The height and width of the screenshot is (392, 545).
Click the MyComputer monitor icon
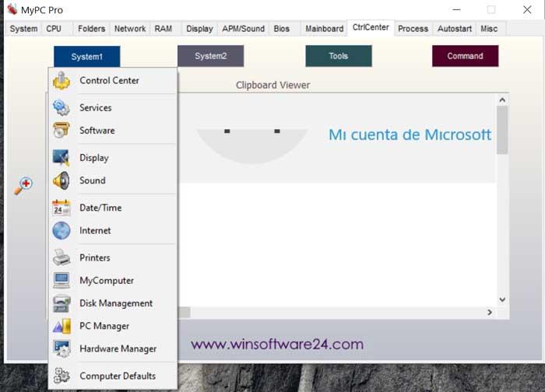pos(62,280)
